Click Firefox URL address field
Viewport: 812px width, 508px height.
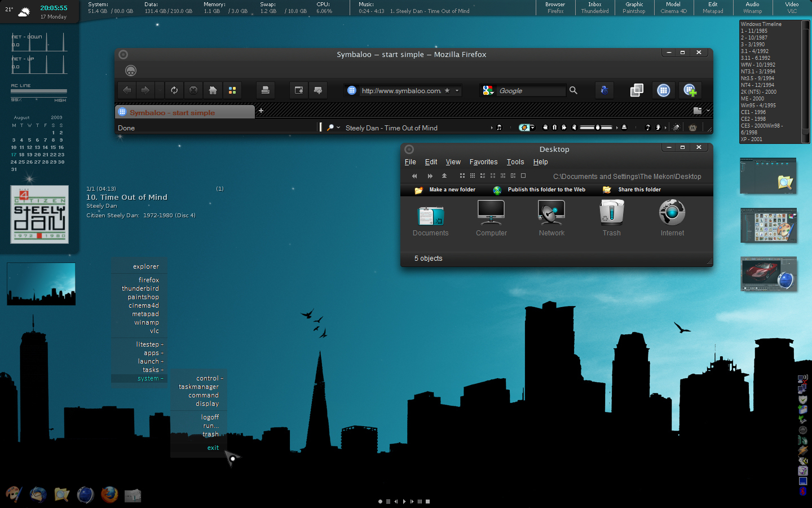pyautogui.click(x=401, y=90)
